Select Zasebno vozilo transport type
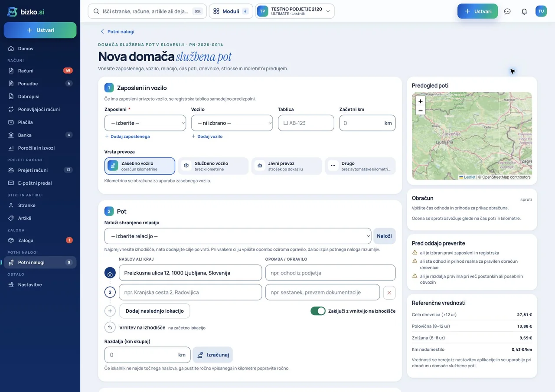The height and width of the screenshot is (392, 555). 140,166
